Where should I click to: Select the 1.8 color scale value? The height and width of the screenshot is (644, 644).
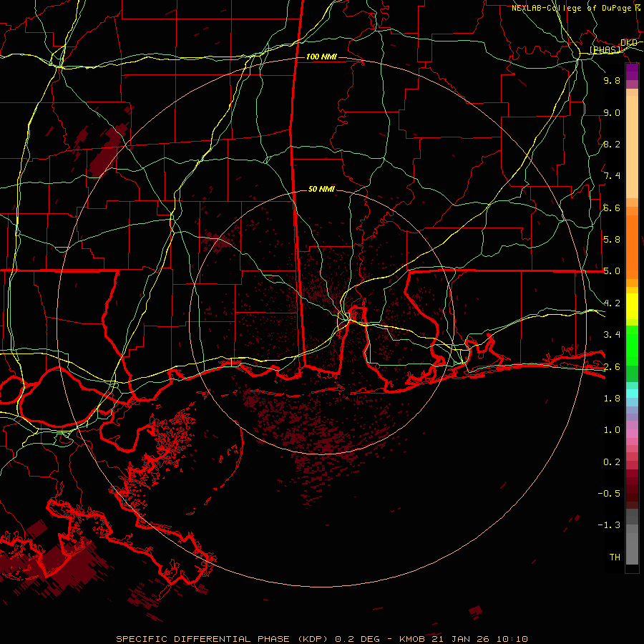pos(612,399)
